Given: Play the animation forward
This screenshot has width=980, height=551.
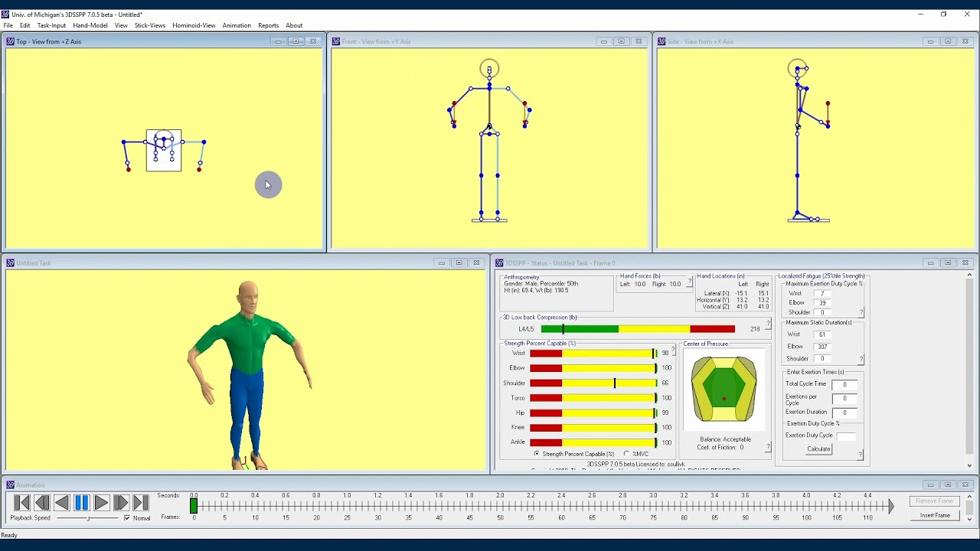Looking at the screenshot, I should 101,503.
